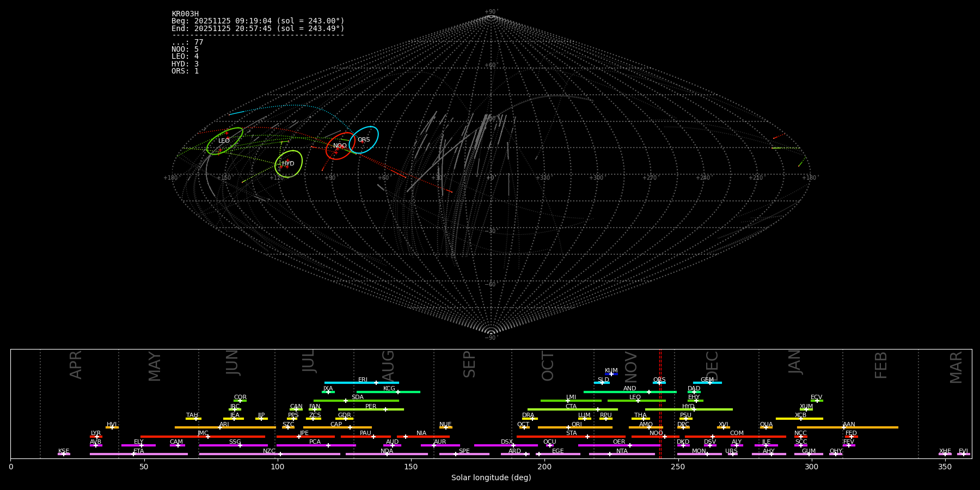Click the red NOO radiant ellipse on sky map

[x=340, y=146]
